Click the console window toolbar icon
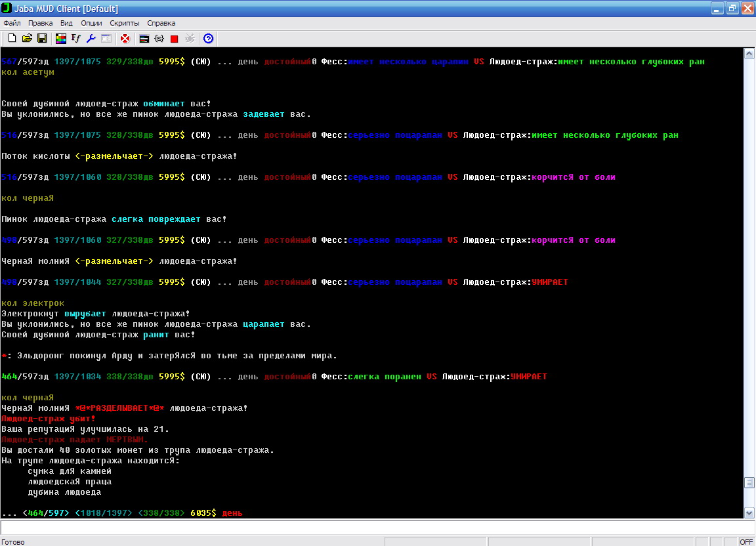Image resolution: width=756 pixels, height=546 pixels. coord(144,39)
